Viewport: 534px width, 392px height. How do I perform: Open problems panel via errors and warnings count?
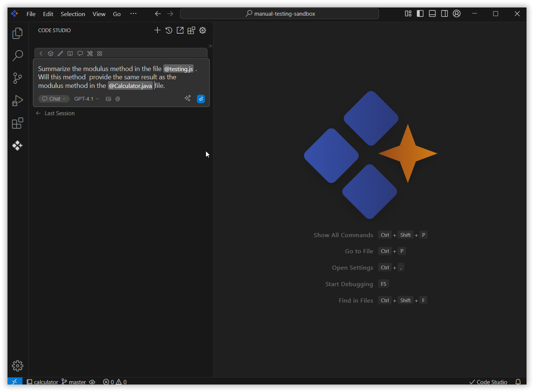[x=115, y=382]
